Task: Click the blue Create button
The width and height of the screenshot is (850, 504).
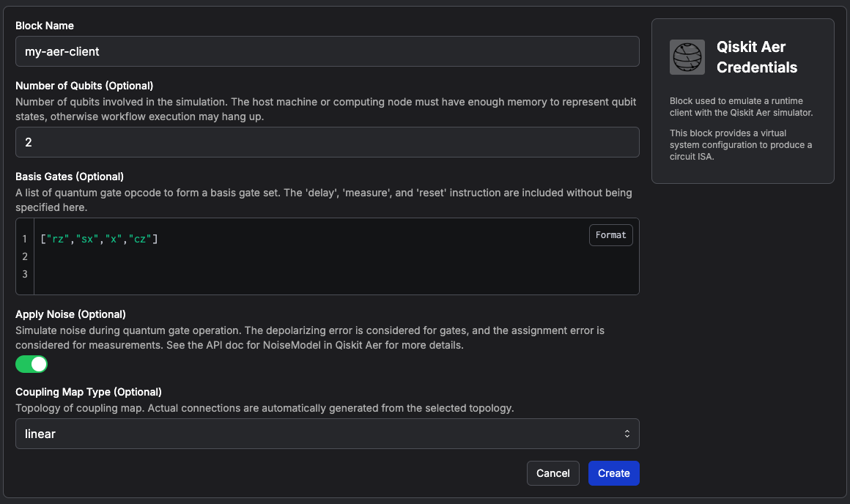Action: click(x=613, y=473)
